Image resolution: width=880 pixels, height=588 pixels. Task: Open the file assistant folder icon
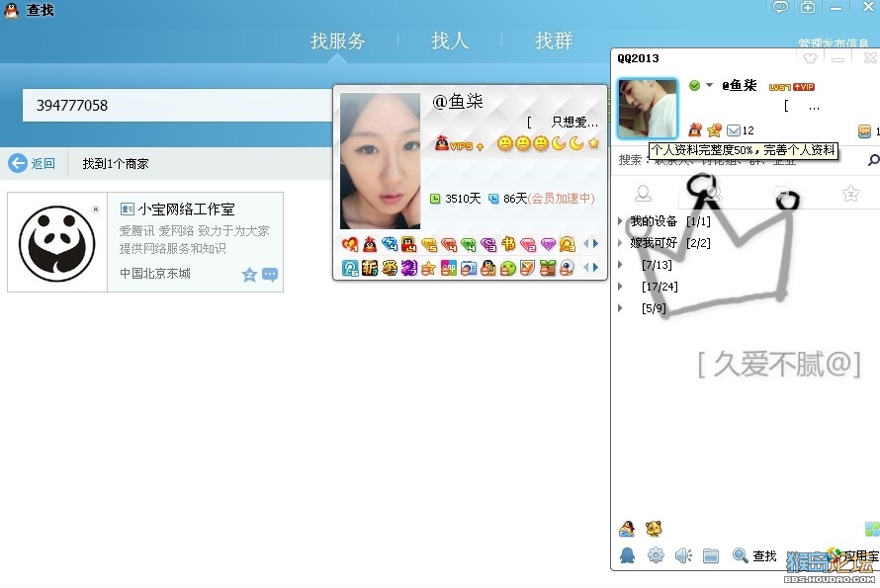711,556
